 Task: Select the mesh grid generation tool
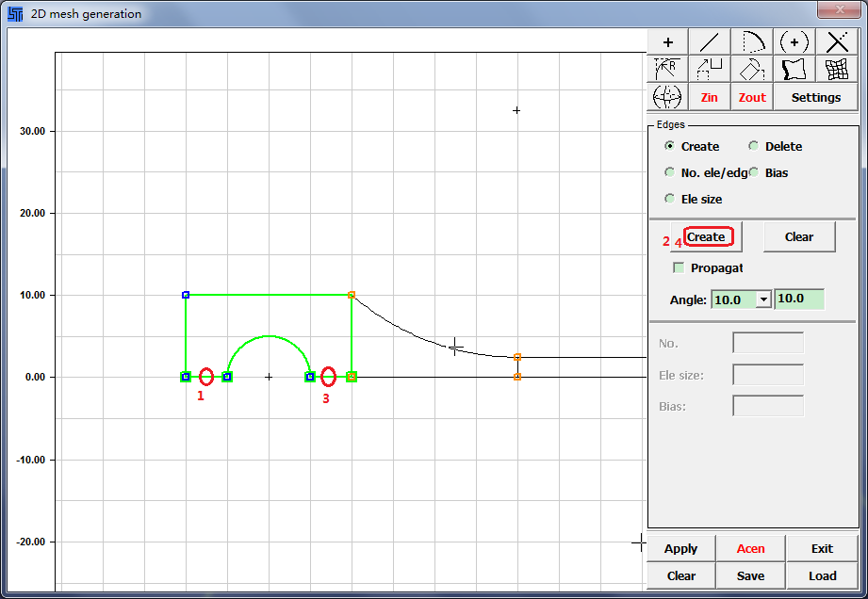pyautogui.click(x=837, y=70)
